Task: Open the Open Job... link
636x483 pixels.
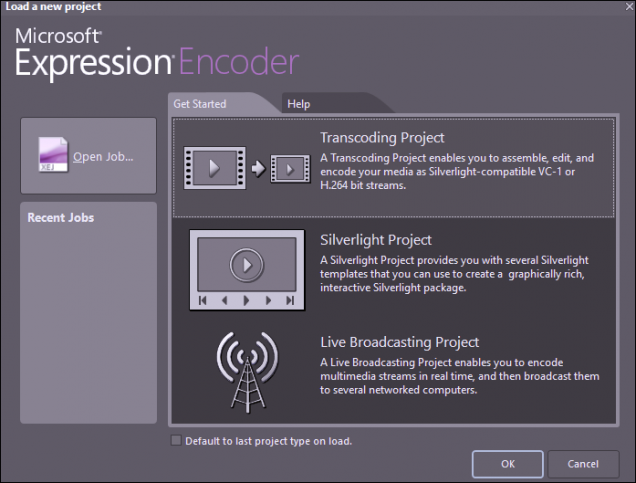Action: (103, 157)
